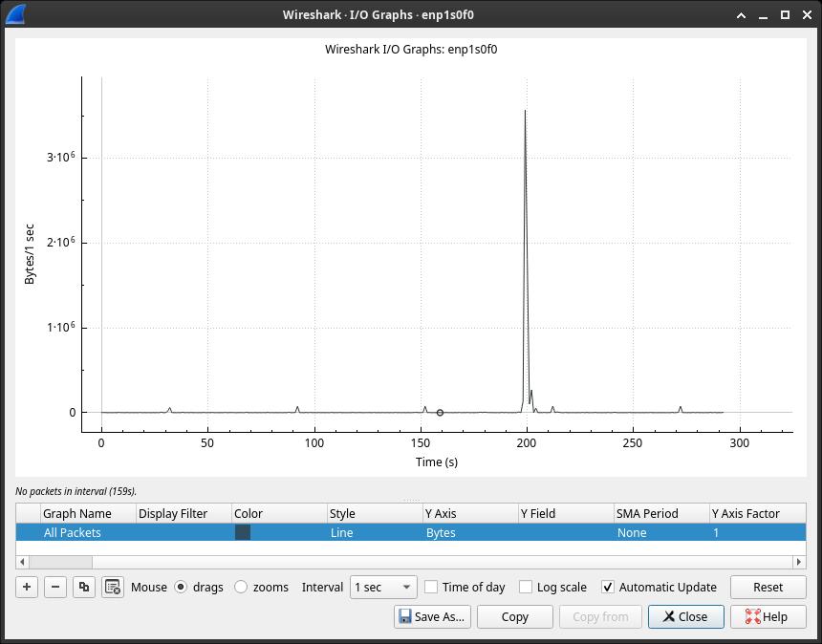822x644 pixels.
Task: Open the Interval dropdown set to 1 sec
Action: pos(383,587)
